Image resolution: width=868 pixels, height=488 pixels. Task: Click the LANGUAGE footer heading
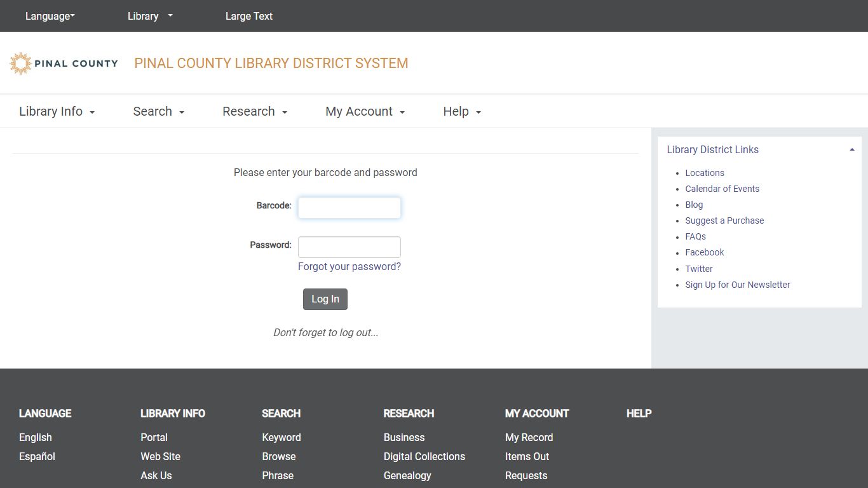[x=45, y=414]
